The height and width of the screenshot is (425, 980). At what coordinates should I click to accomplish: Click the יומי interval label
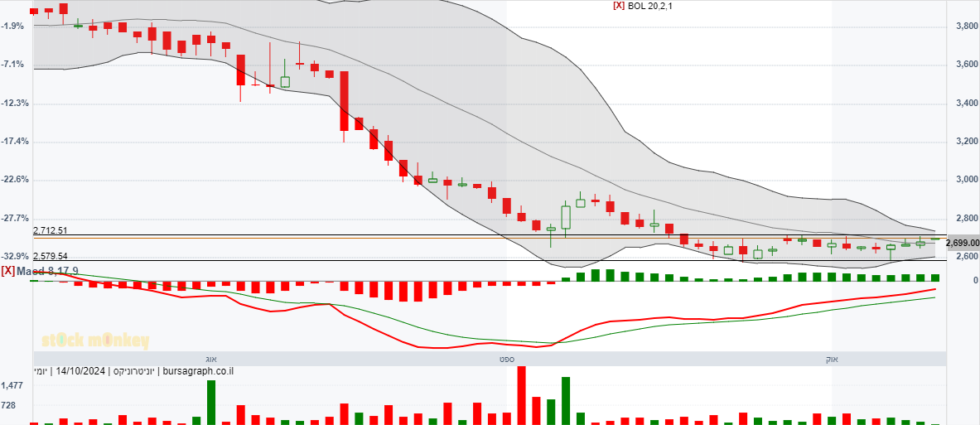pos(41,371)
